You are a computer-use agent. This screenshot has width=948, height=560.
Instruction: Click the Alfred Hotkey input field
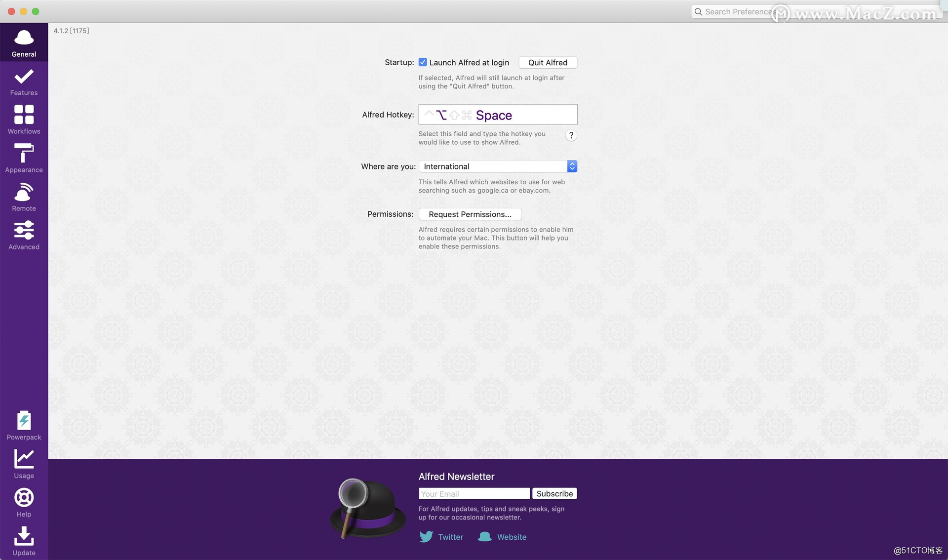(x=498, y=114)
